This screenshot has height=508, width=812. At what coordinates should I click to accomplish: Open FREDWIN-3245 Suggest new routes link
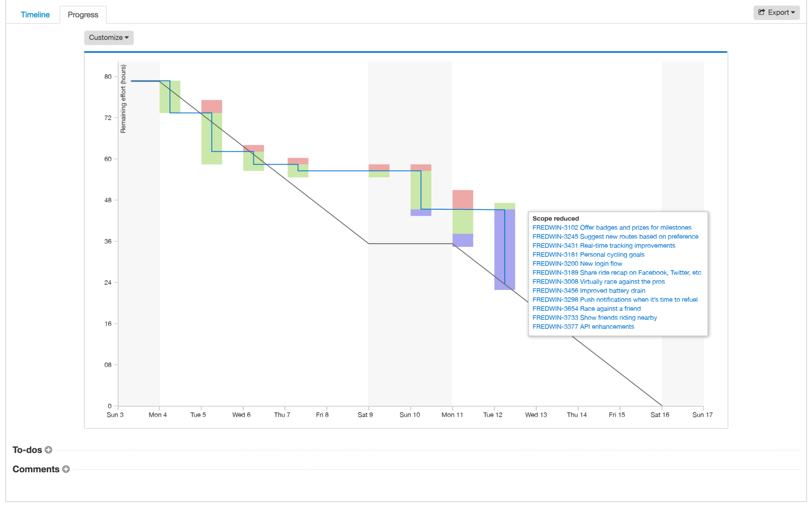(x=615, y=237)
